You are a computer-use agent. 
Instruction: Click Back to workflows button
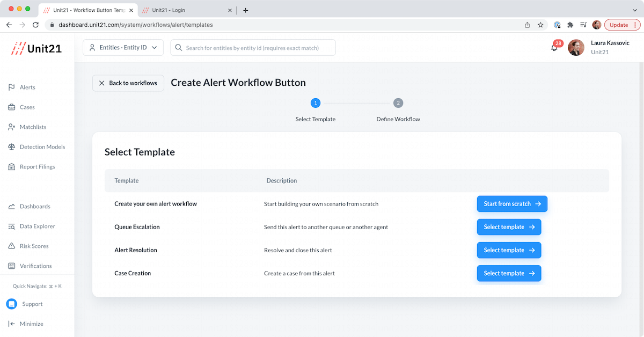coord(128,83)
